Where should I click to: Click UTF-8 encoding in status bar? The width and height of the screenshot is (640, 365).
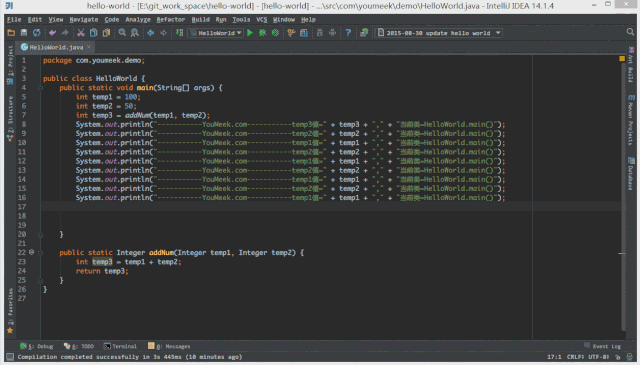[599, 357]
